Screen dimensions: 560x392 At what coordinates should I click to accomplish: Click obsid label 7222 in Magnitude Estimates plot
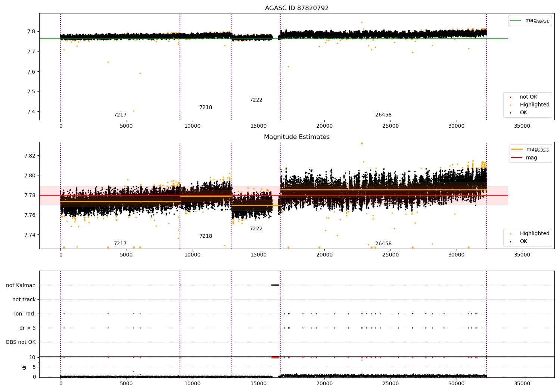click(256, 229)
